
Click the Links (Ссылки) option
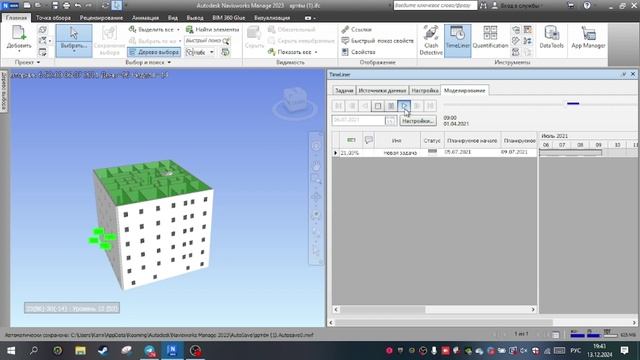tap(357, 29)
